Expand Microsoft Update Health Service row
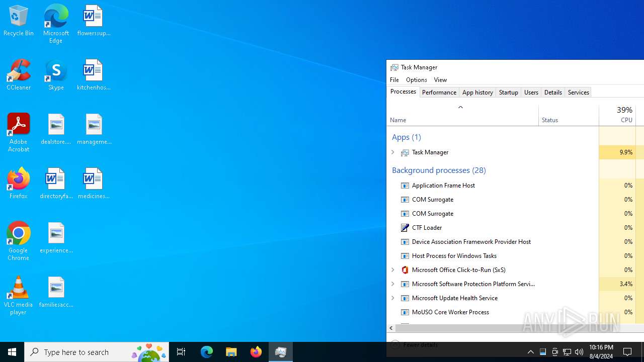The height and width of the screenshot is (362, 644). tap(393, 298)
